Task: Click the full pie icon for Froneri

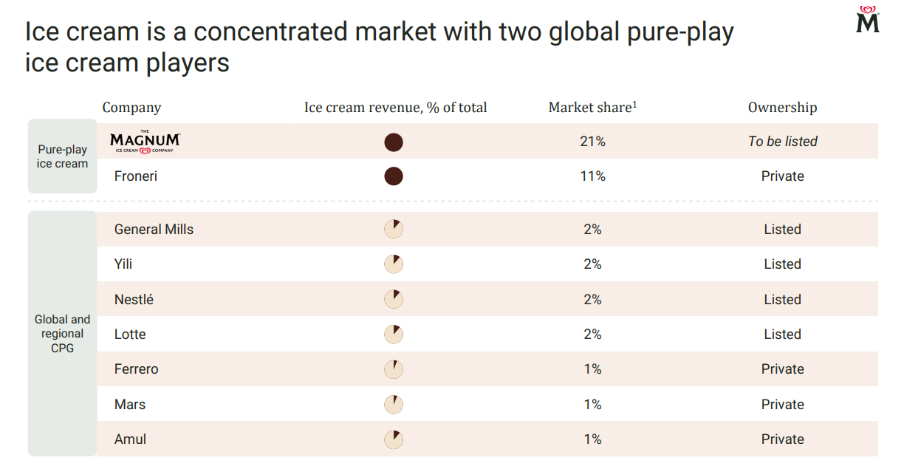Action: (x=393, y=176)
